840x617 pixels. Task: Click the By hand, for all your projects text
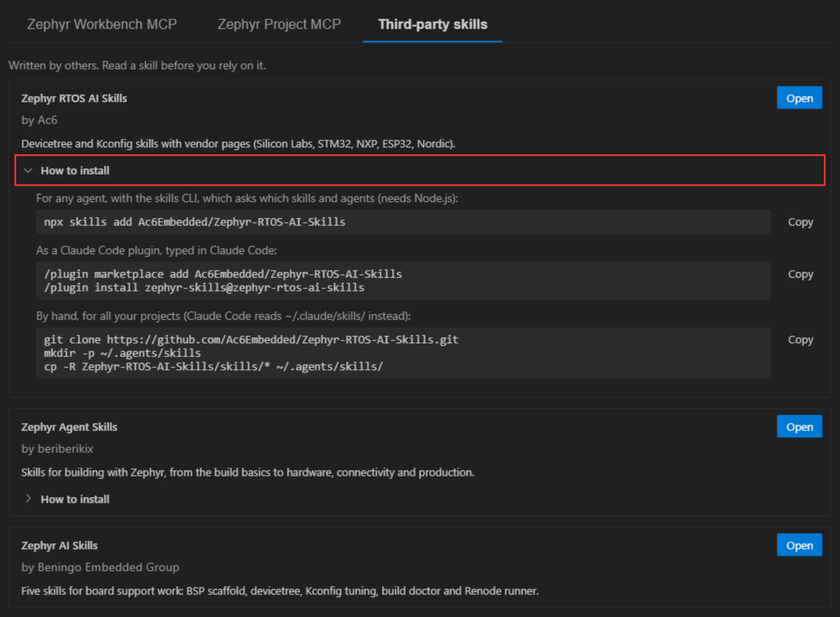coord(223,316)
